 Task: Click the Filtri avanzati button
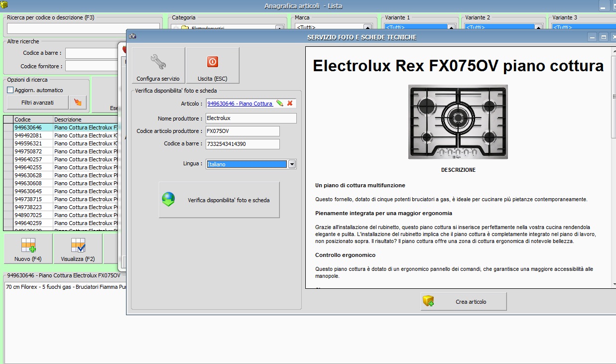(37, 103)
